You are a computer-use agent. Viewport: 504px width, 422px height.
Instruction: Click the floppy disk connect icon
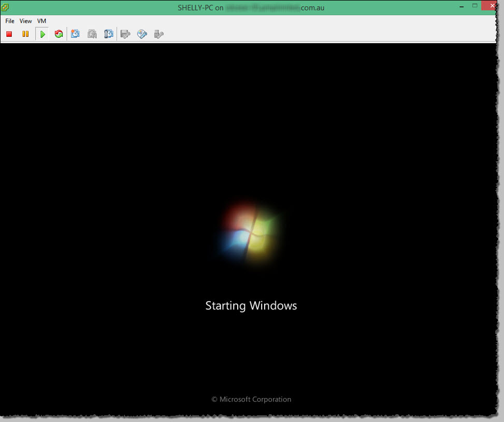[125, 34]
